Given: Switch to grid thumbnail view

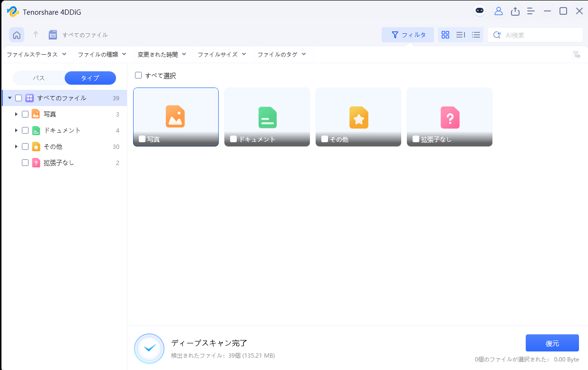Looking at the screenshot, I should (445, 35).
